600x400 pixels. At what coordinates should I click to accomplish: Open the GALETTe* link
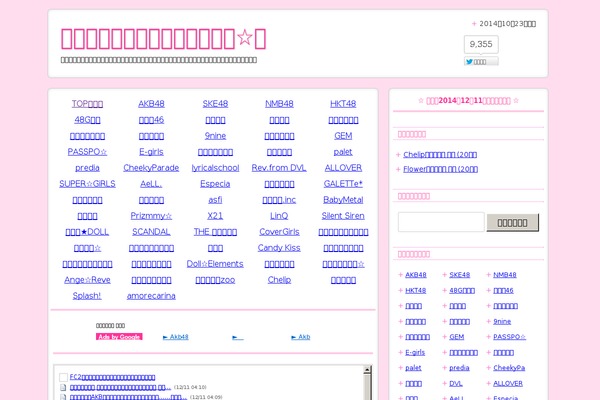pos(343,184)
